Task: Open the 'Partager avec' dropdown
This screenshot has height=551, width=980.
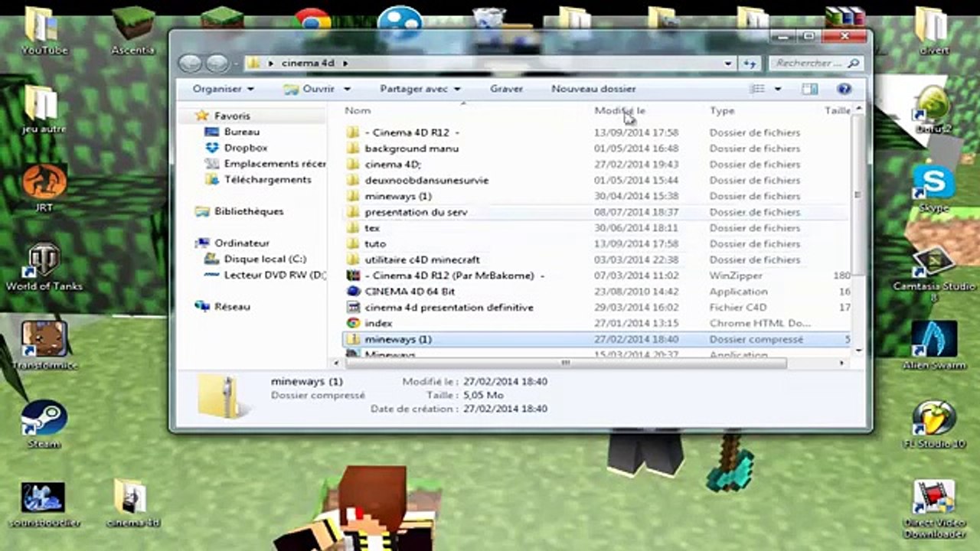Action: tap(420, 89)
